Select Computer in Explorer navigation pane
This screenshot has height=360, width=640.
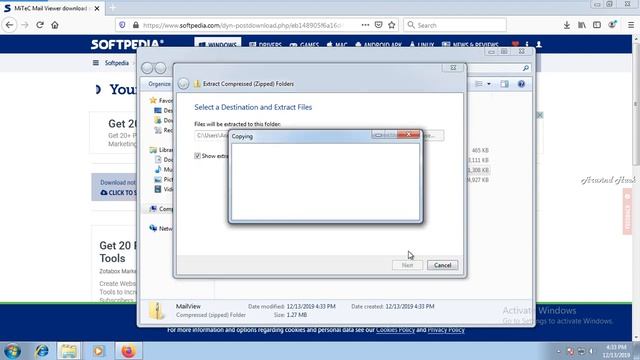click(x=161, y=209)
